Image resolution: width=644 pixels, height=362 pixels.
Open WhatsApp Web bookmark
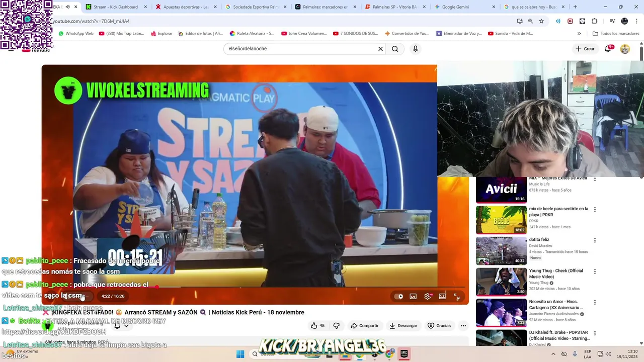pos(76,34)
